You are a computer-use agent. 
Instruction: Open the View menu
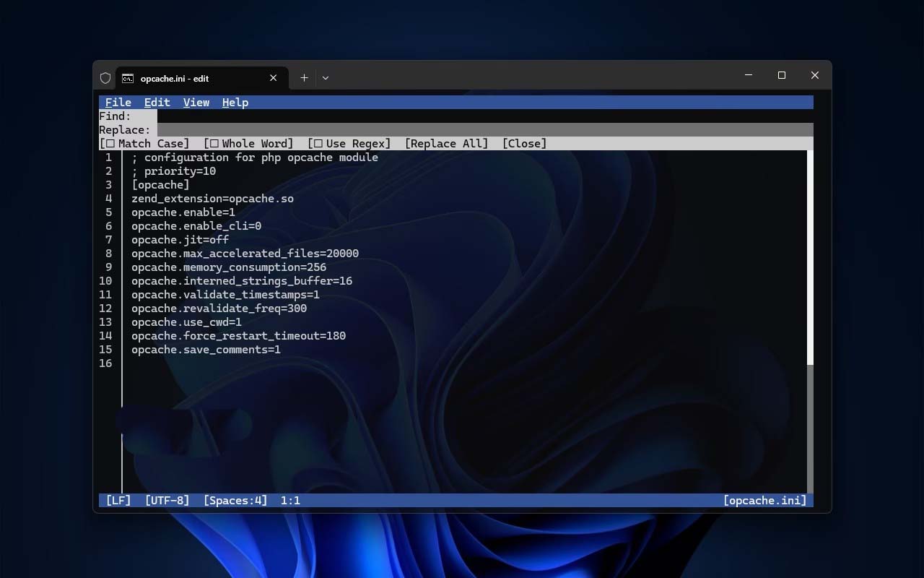pyautogui.click(x=196, y=103)
